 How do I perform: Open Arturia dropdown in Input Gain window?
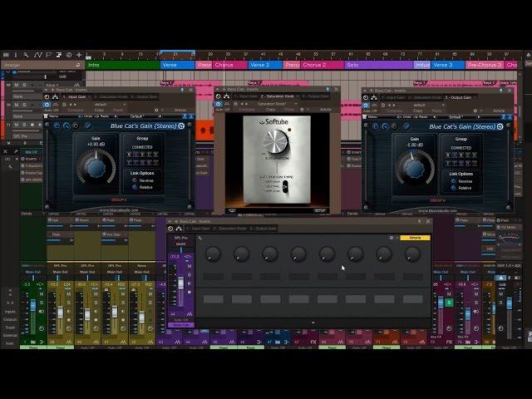pos(180,110)
